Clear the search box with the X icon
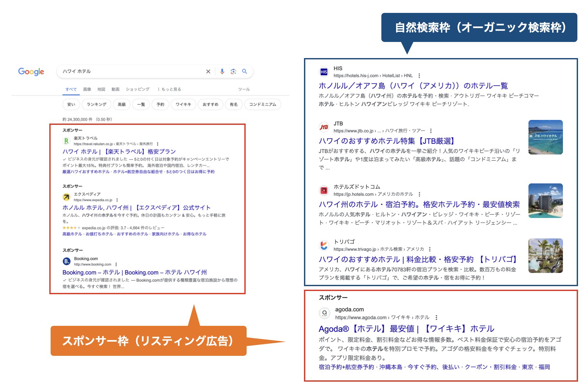This screenshot has width=588, height=391. pyautogui.click(x=208, y=71)
